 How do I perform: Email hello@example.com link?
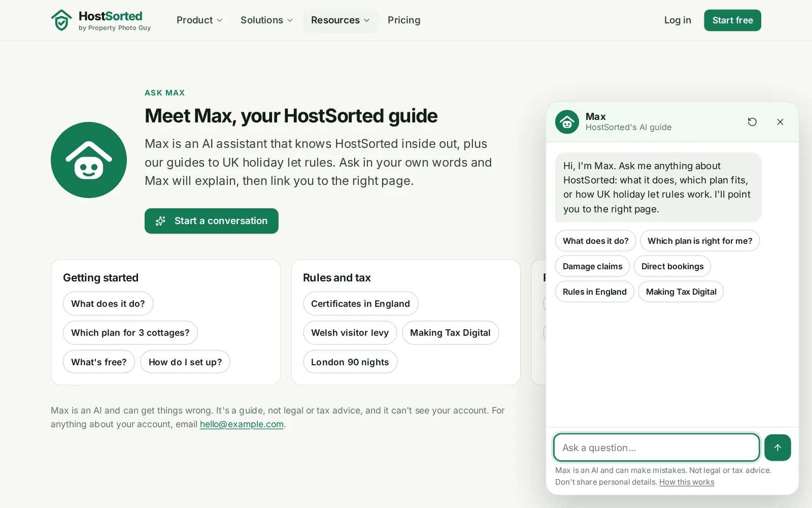click(242, 424)
